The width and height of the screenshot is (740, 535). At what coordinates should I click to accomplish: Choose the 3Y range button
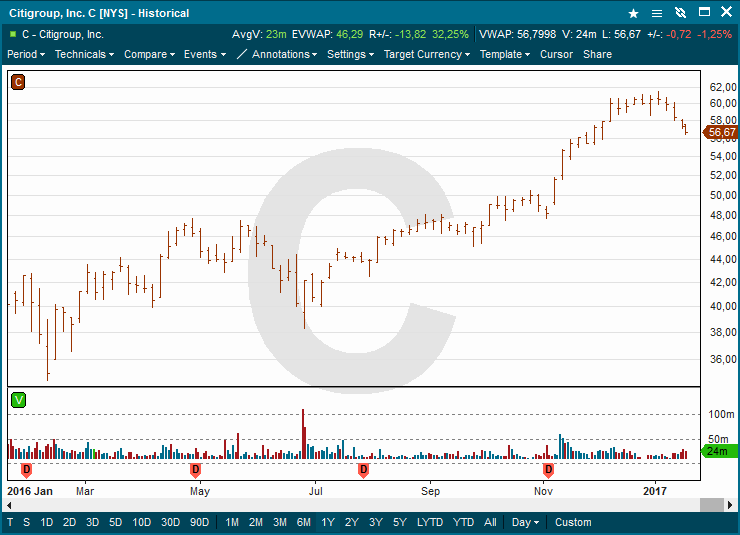(x=376, y=522)
